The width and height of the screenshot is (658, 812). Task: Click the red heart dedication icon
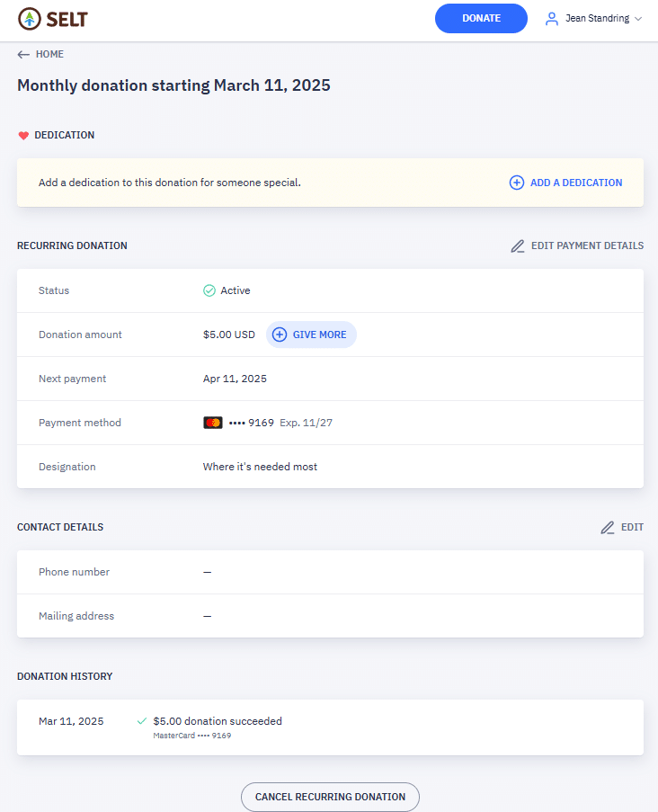23,136
